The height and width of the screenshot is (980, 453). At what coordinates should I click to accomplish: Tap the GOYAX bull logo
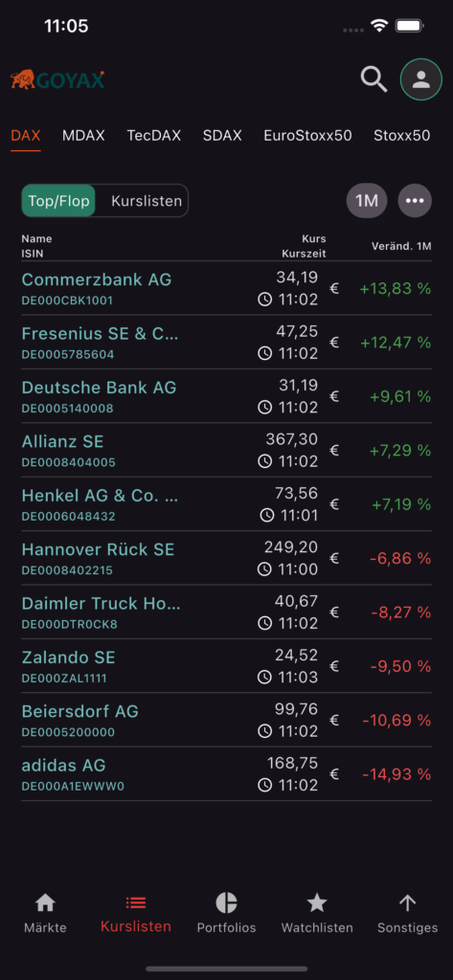click(57, 80)
